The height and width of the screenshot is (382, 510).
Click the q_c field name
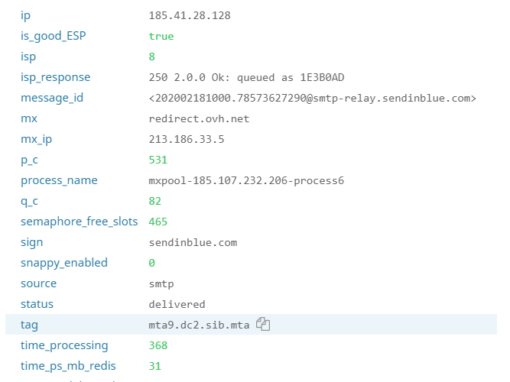[29, 201]
